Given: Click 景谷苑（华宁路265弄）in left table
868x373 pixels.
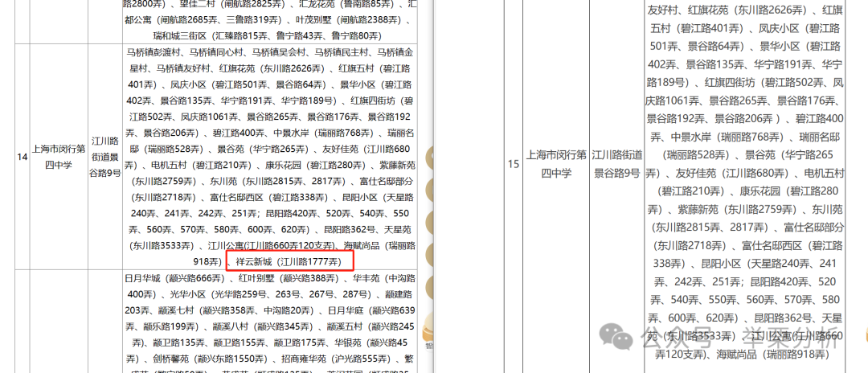Looking at the screenshot, I should tap(263, 149).
